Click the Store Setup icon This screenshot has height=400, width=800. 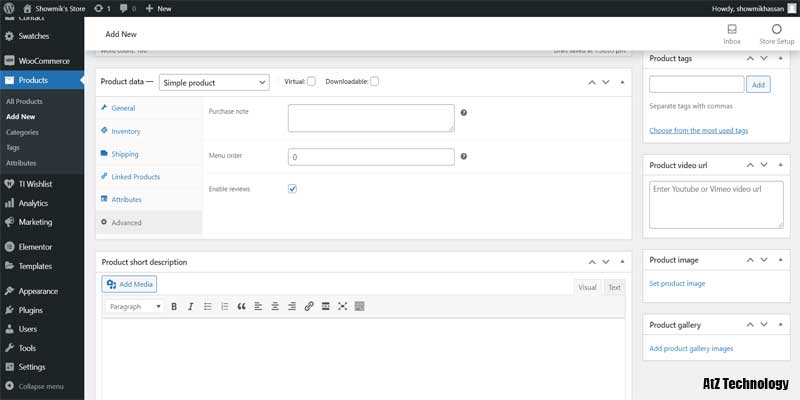click(776, 30)
